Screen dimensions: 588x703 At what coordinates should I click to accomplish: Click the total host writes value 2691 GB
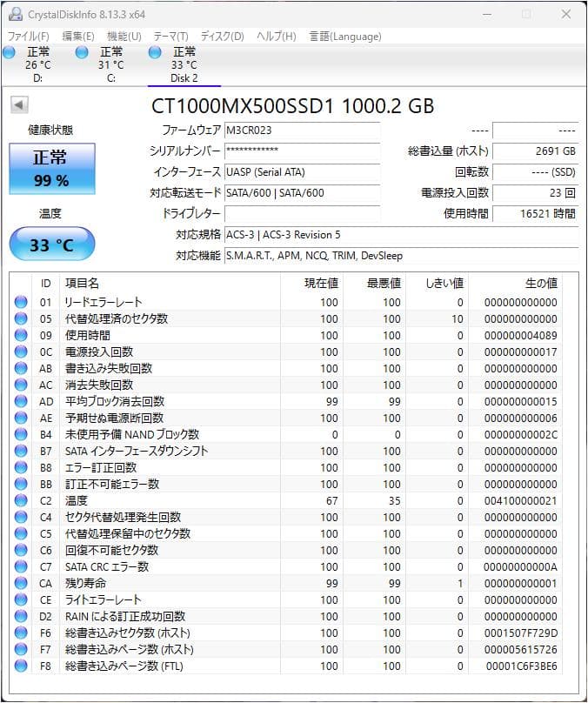click(535, 151)
